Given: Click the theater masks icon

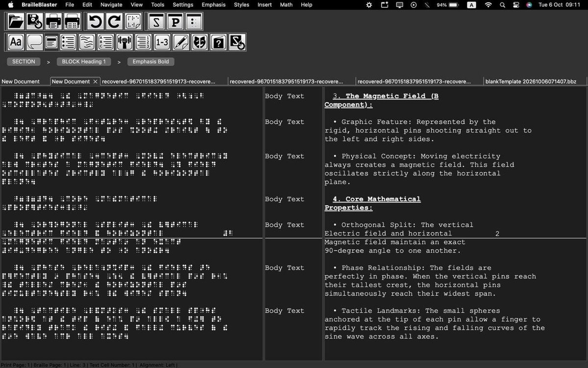Looking at the screenshot, I should click(199, 42).
